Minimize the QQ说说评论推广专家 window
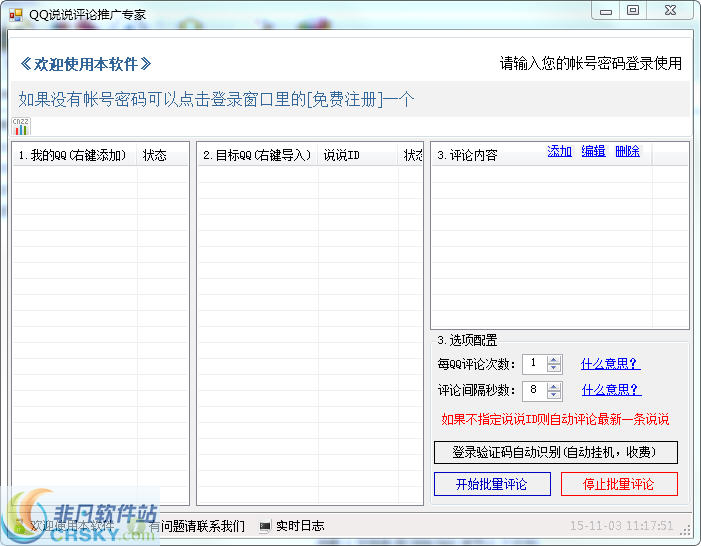The height and width of the screenshot is (546, 701). (606, 11)
